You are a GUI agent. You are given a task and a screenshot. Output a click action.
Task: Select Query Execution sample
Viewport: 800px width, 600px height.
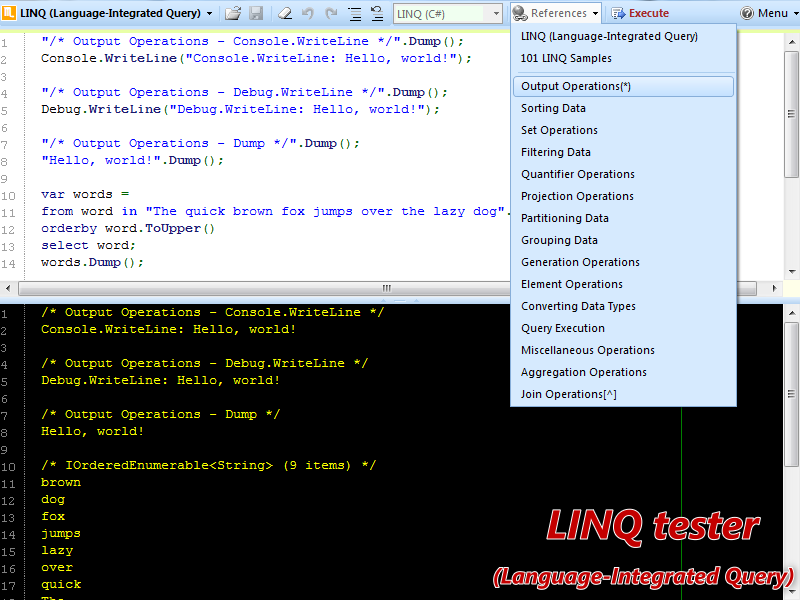point(623,328)
